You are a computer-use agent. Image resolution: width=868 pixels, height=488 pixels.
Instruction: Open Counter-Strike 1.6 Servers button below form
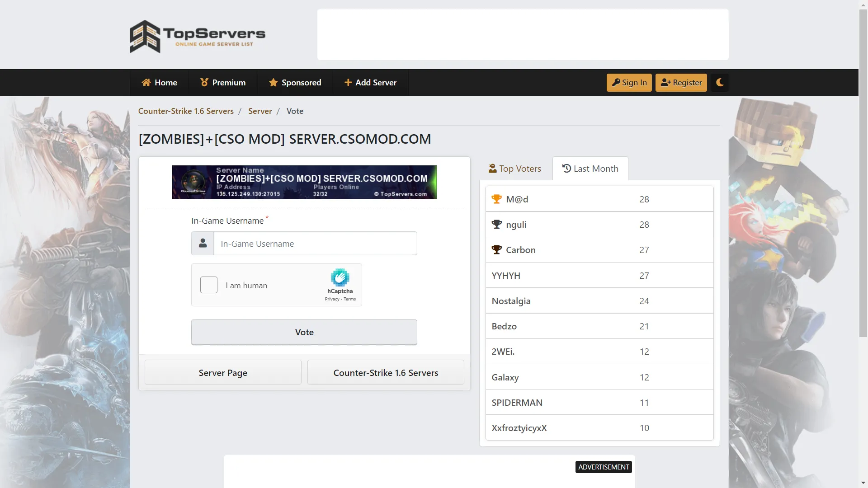[x=386, y=373]
